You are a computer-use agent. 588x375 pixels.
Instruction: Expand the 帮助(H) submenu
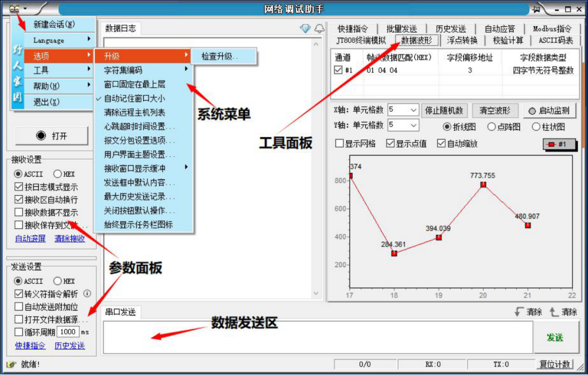[x=59, y=86]
